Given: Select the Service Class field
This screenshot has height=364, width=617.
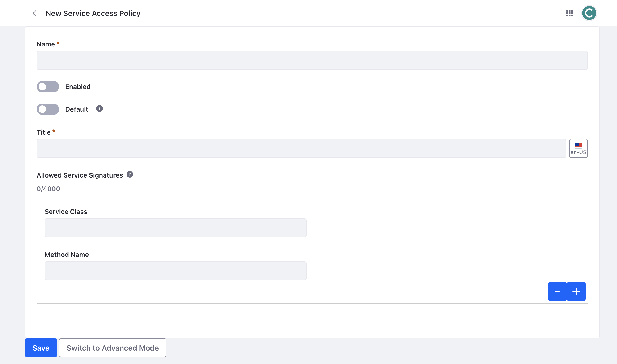Looking at the screenshot, I should click(x=175, y=228).
